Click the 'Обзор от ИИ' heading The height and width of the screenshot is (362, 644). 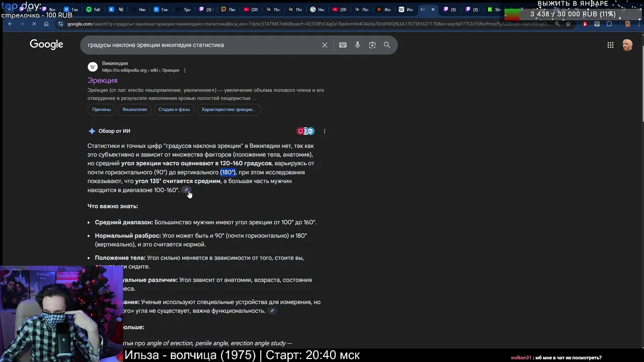tap(114, 131)
